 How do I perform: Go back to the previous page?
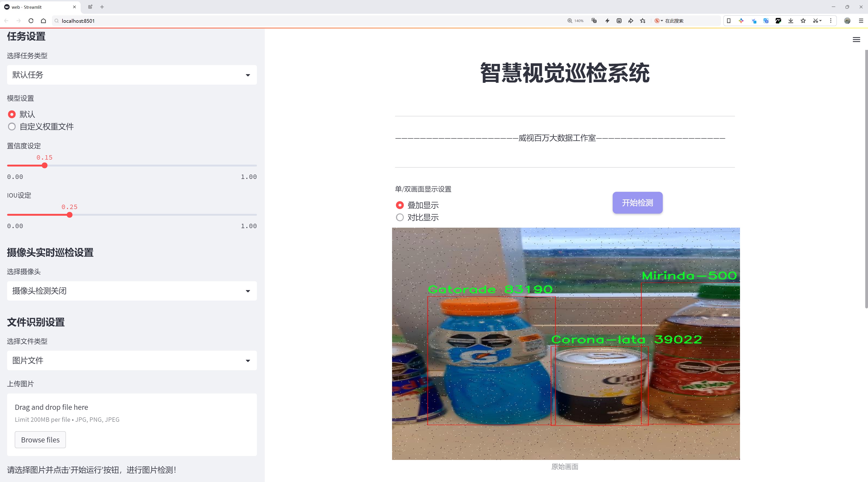[6, 21]
